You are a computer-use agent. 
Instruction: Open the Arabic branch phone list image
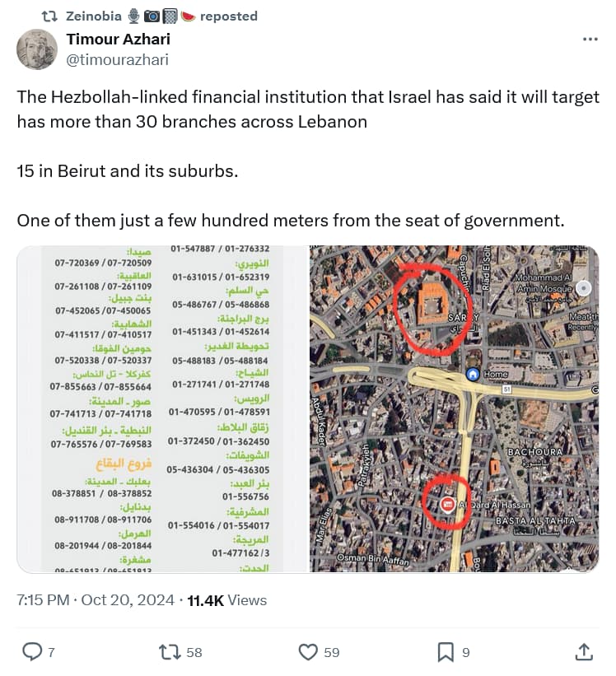coord(161,408)
